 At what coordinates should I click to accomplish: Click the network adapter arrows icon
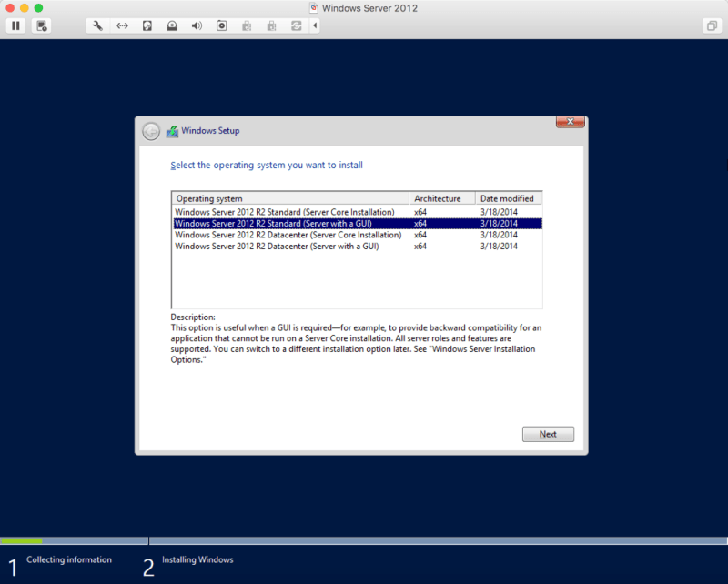coord(123,25)
